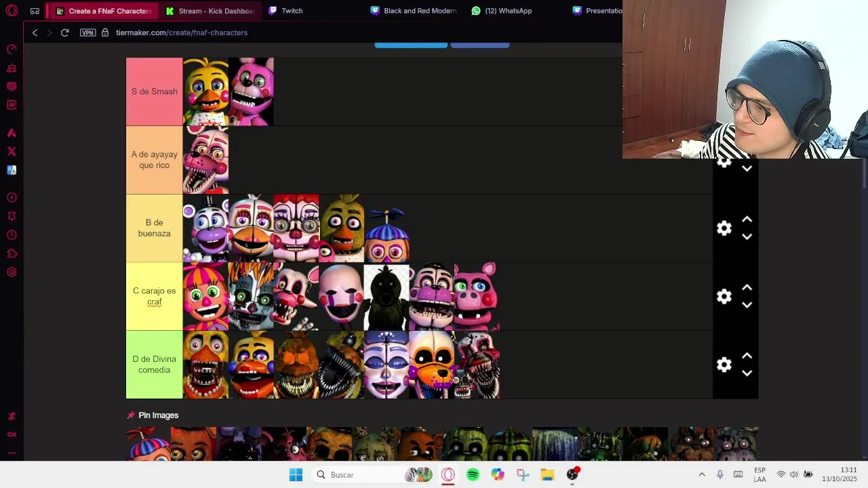Open sidebar Settings gear icon
868x488 pixels.
[12, 272]
